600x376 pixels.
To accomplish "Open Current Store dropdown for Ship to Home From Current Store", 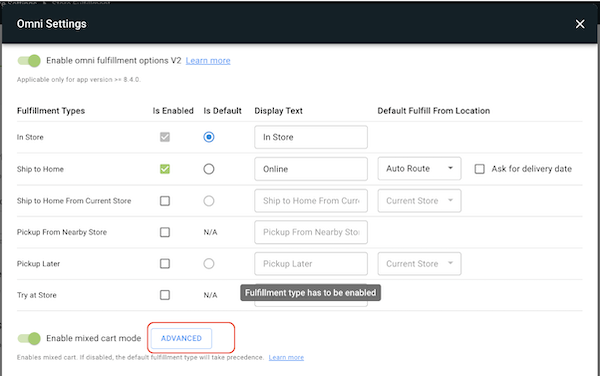I will [419, 201].
